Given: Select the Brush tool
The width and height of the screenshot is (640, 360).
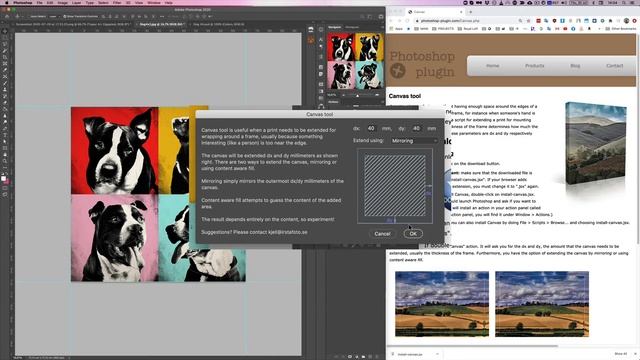Looking at the screenshot, I should [5, 83].
